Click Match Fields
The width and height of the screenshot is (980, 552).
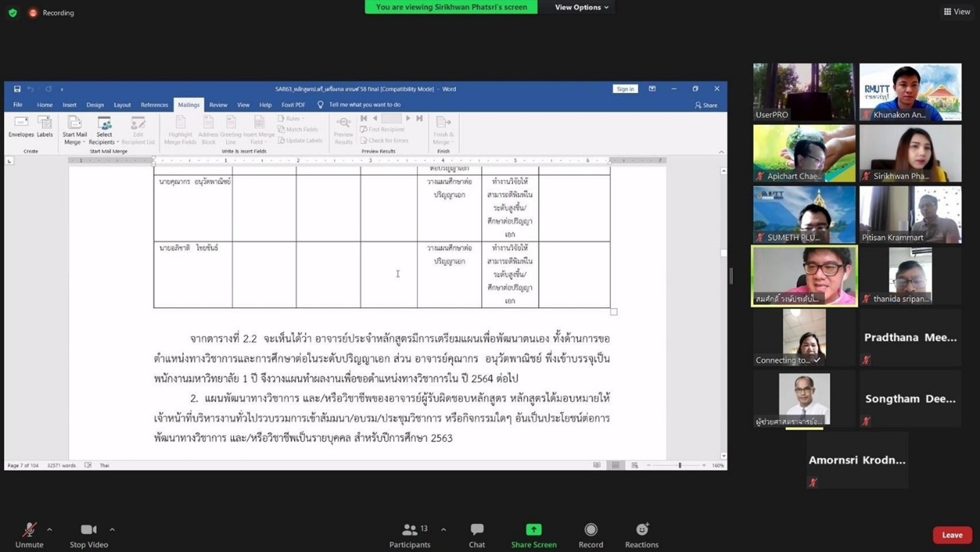tap(298, 130)
